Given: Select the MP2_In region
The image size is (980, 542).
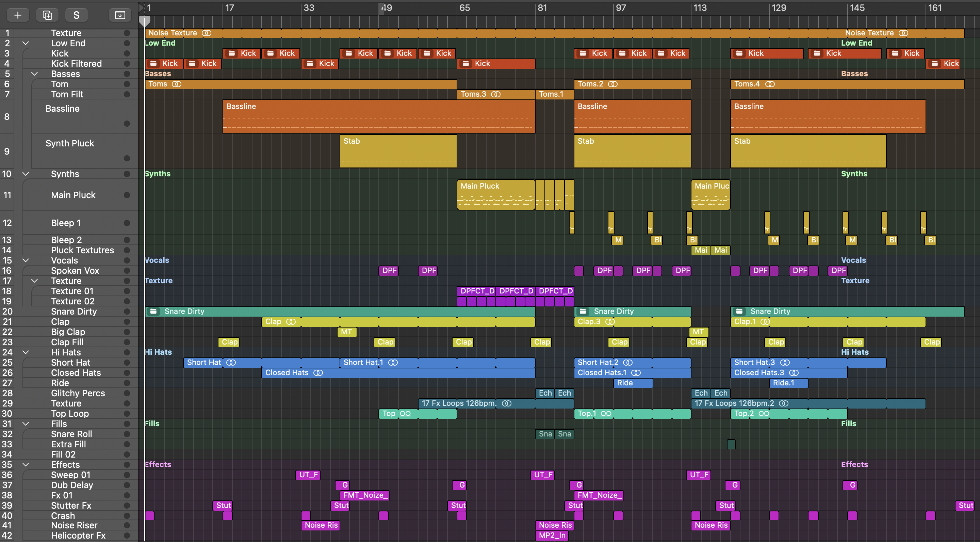Looking at the screenshot, I should [552, 536].
